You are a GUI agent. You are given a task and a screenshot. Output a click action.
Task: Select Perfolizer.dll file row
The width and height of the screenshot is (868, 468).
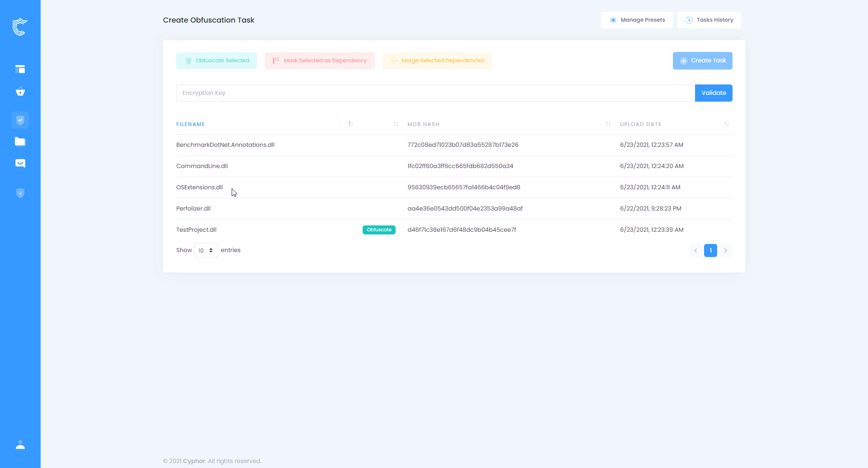(454, 209)
